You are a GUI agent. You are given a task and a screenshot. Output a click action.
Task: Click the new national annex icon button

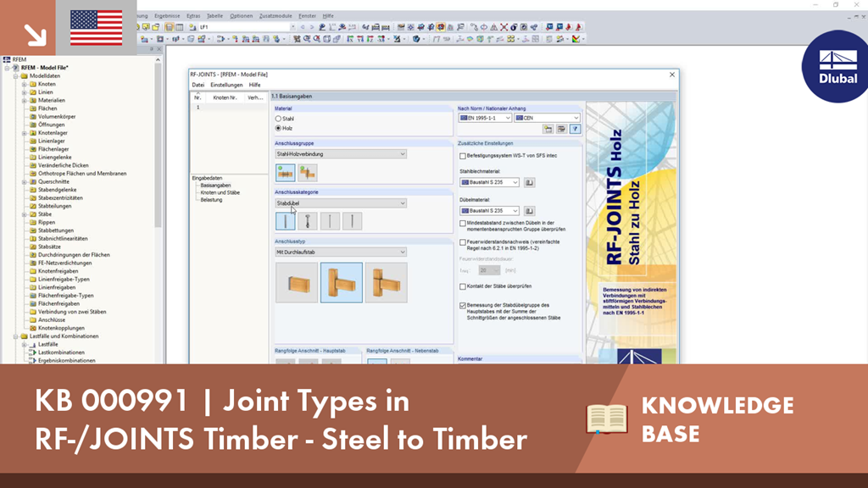point(548,129)
